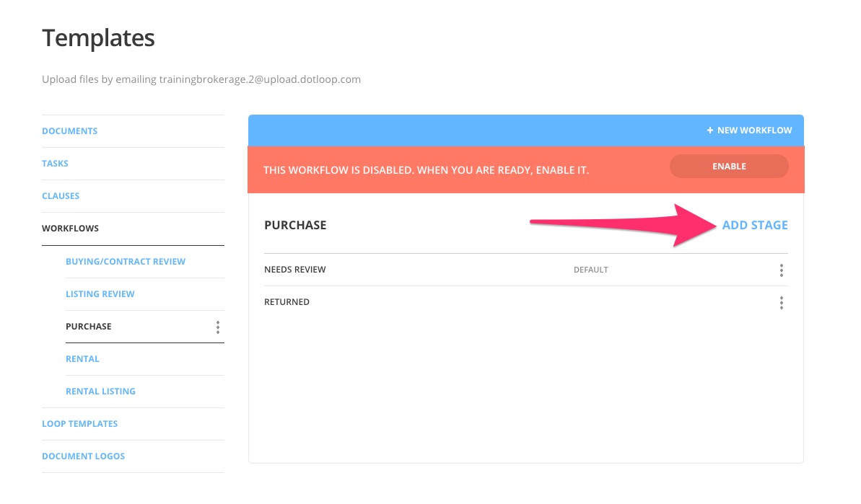The image size is (861, 504).
Task: Enable the disabled PURCHASE workflow
Action: click(729, 166)
